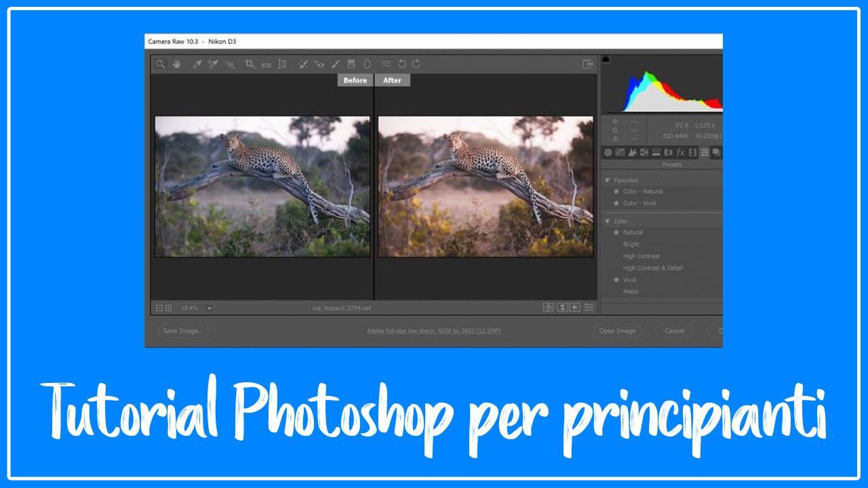Viewport: 868px width, 488px height.
Task: Select the Adjustment Brush tool
Action: tap(336, 64)
